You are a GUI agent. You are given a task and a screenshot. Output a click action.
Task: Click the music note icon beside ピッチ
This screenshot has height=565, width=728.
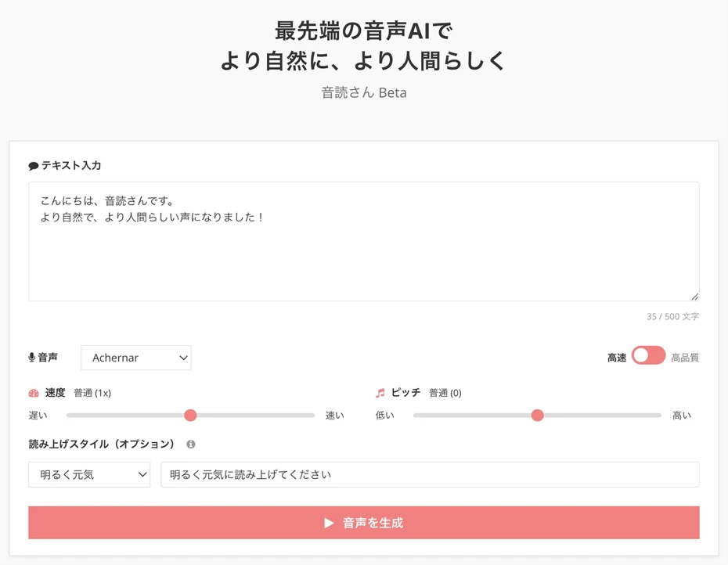(379, 393)
